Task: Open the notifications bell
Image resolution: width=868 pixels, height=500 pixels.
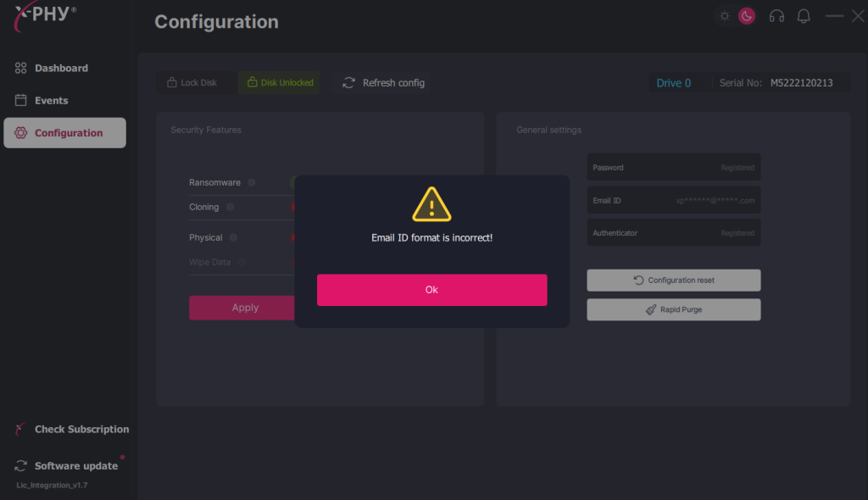Action: pos(804,16)
